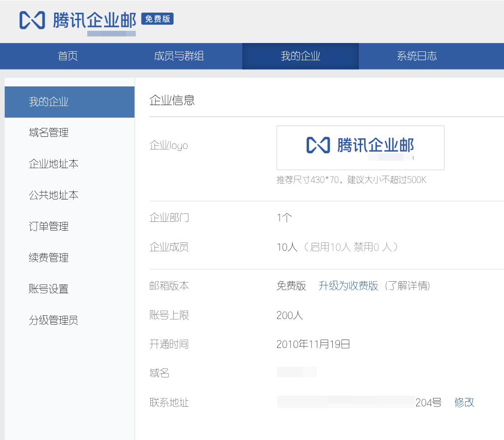This screenshot has height=440, width=504.
Task: Click the 企业部门 label
Action: (169, 218)
